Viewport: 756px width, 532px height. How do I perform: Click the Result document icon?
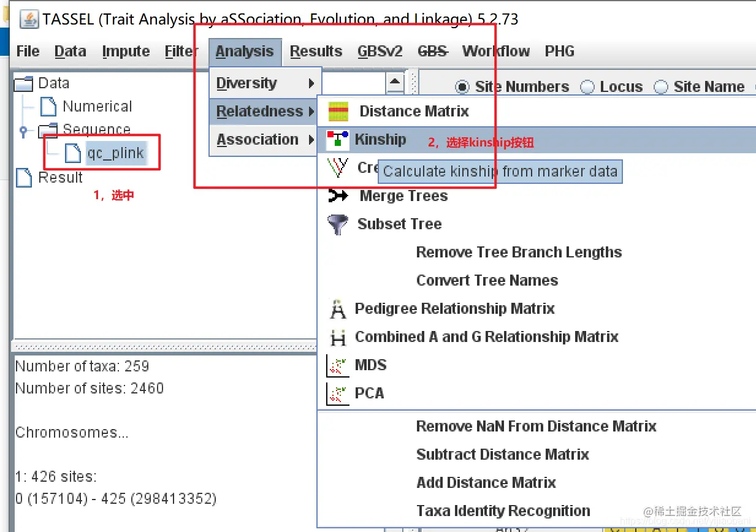click(24, 178)
